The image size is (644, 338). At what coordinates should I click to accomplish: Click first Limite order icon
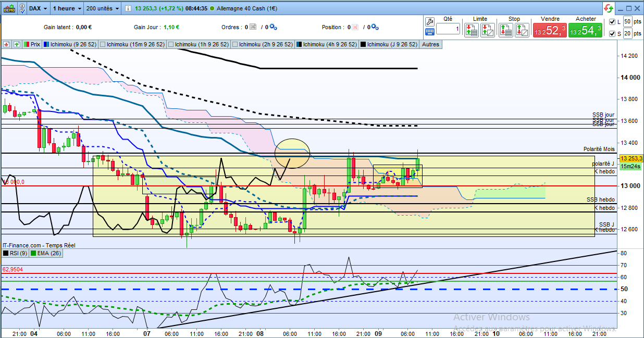[x=472, y=30]
